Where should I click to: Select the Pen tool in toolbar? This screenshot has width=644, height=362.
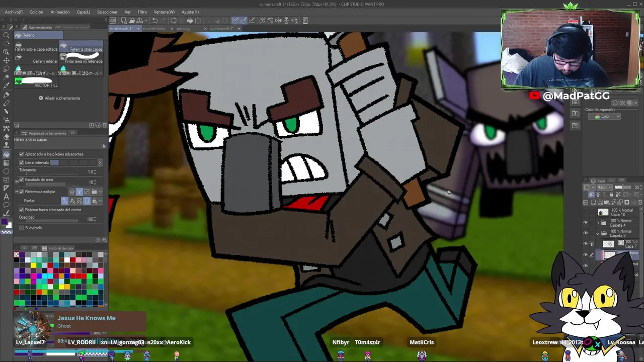(6, 95)
